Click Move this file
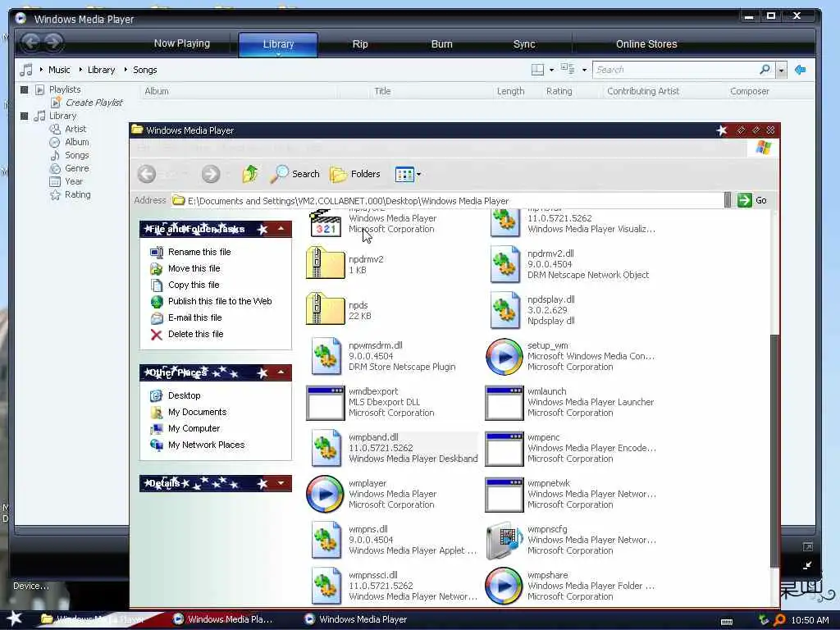The image size is (840, 630). pos(194,268)
